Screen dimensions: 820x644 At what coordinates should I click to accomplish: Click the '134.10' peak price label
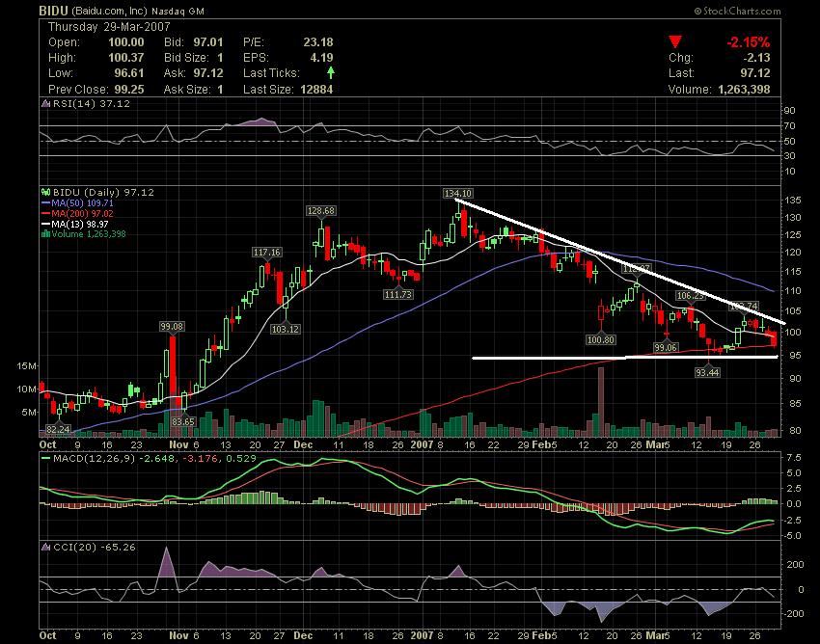457,194
